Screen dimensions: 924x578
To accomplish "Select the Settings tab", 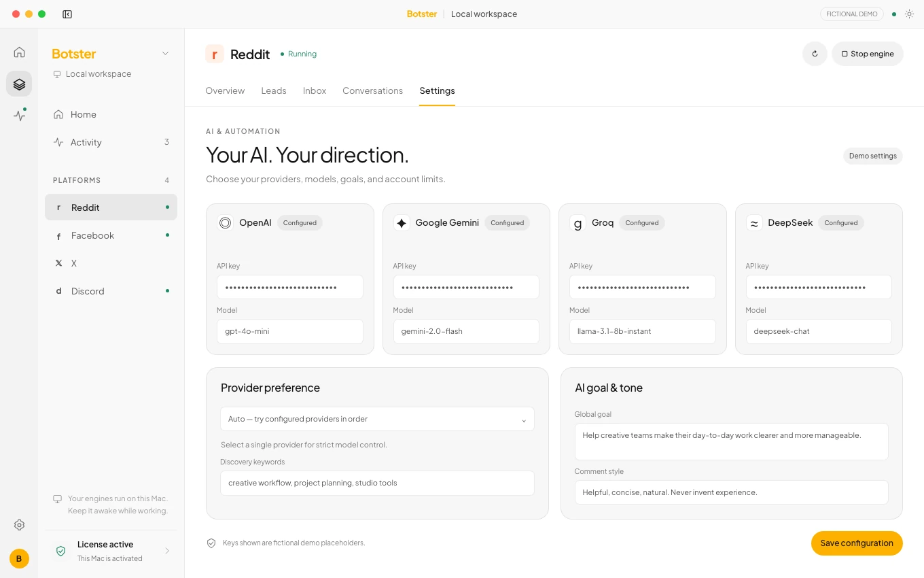I will click(x=437, y=91).
